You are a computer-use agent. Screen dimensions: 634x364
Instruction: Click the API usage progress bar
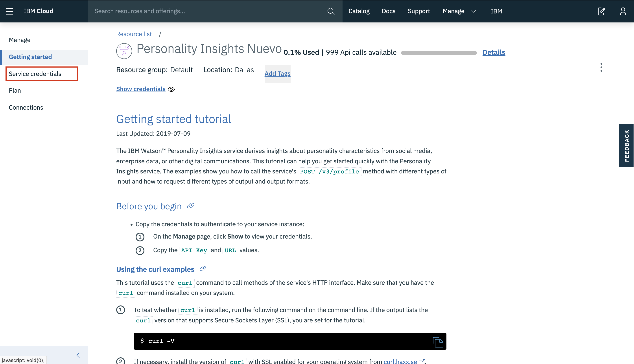coord(439,53)
